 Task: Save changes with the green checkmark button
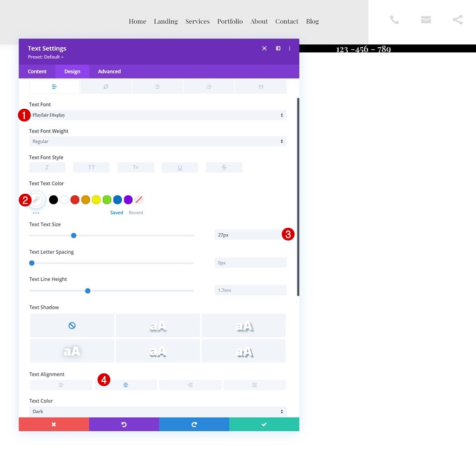click(264, 424)
